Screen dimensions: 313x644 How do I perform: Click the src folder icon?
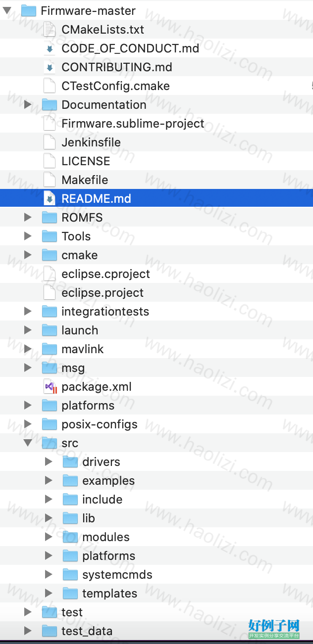[50, 443]
